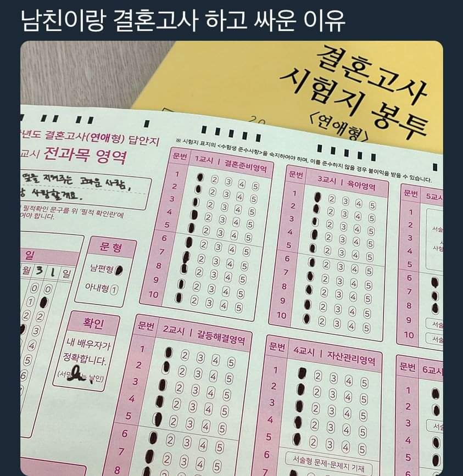Mark bubble 5 for question 1 in 결혼준비영역

(x=255, y=186)
